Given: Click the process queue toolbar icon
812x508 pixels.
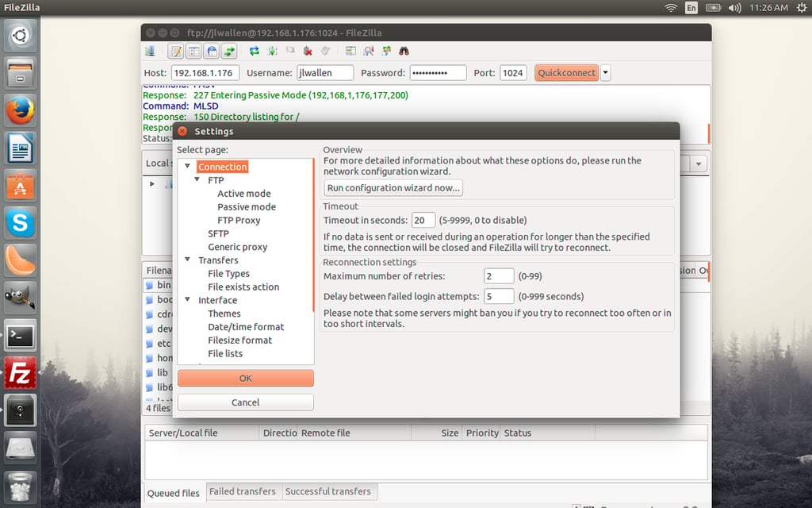Looking at the screenshot, I should 272,51.
